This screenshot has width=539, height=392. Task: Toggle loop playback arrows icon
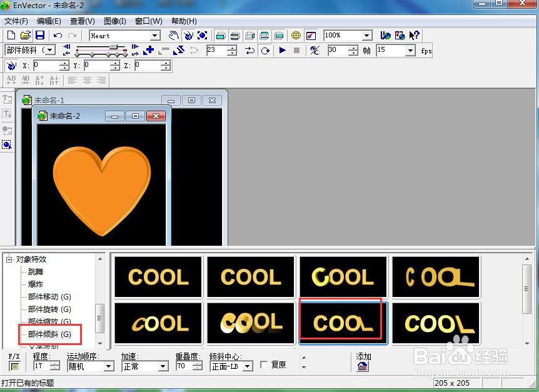click(x=250, y=51)
